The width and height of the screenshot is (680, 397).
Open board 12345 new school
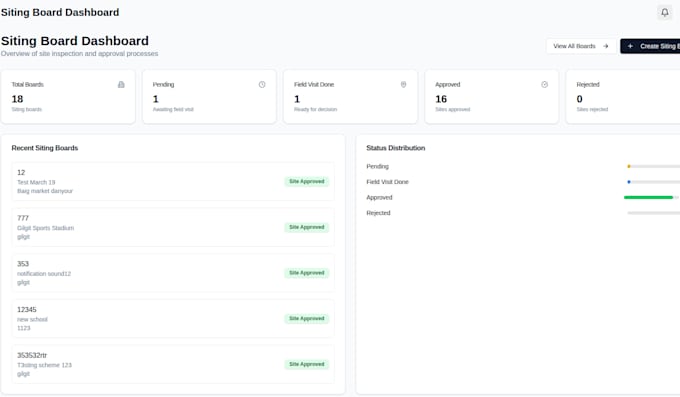pyautogui.click(x=173, y=318)
